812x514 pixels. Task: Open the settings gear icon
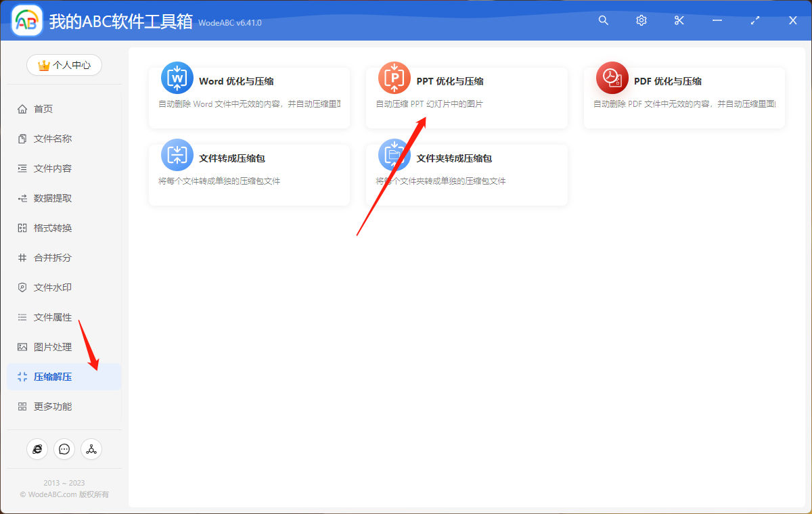point(641,20)
